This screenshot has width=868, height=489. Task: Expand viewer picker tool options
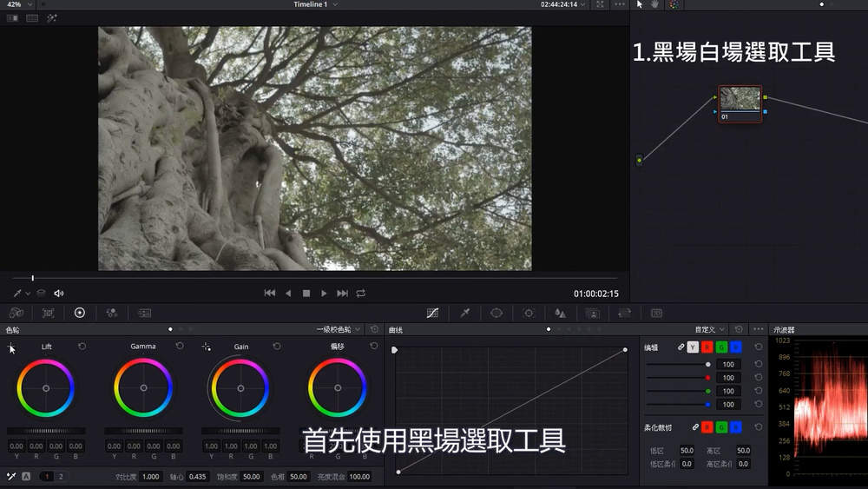click(27, 294)
